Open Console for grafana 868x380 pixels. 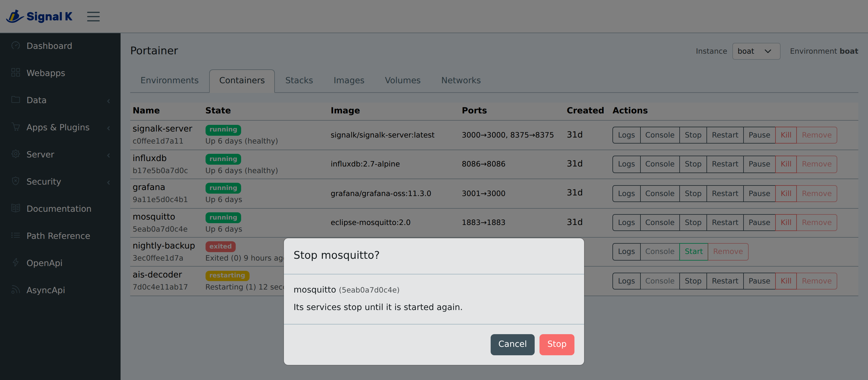660,194
